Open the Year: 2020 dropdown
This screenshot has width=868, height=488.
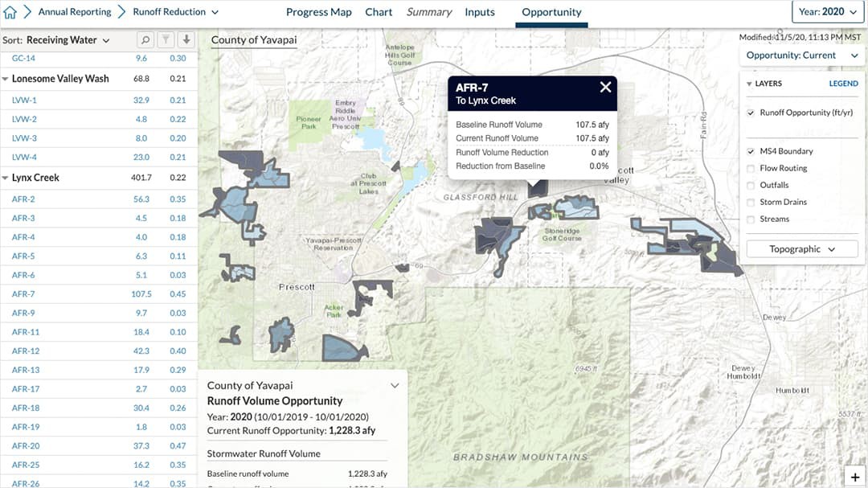pyautogui.click(x=828, y=11)
